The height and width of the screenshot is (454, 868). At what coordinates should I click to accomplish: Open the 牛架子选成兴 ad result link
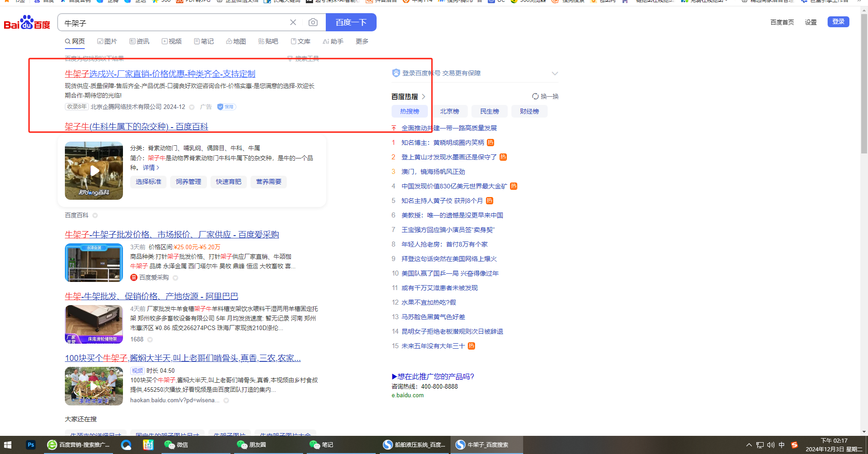tap(160, 74)
